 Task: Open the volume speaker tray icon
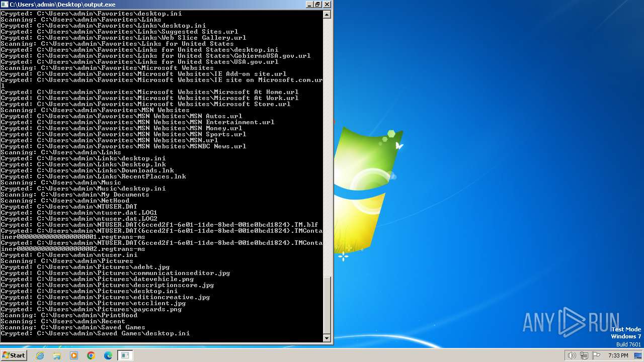tap(572, 355)
